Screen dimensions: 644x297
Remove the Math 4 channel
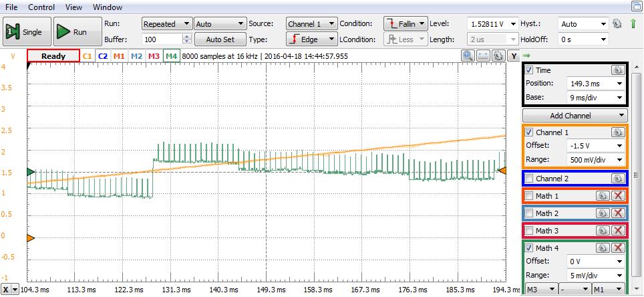(x=618, y=248)
